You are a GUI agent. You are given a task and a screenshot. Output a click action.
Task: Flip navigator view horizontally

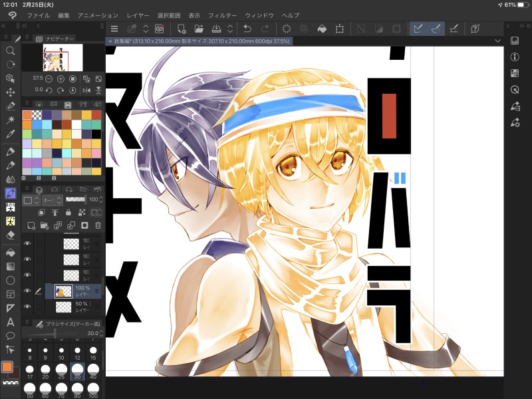click(x=86, y=90)
